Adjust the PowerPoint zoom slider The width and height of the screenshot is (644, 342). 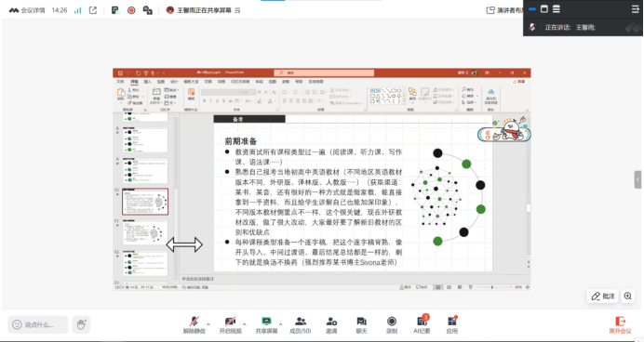493,287
